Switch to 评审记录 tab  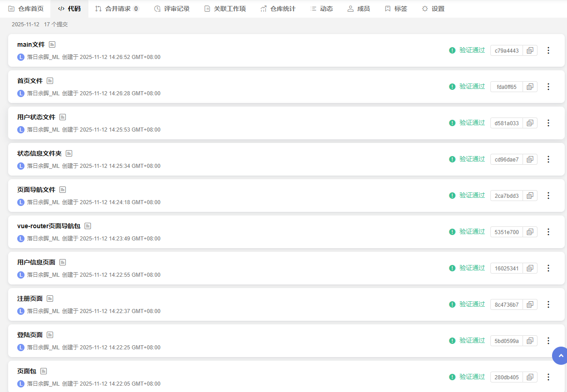(x=172, y=9)
